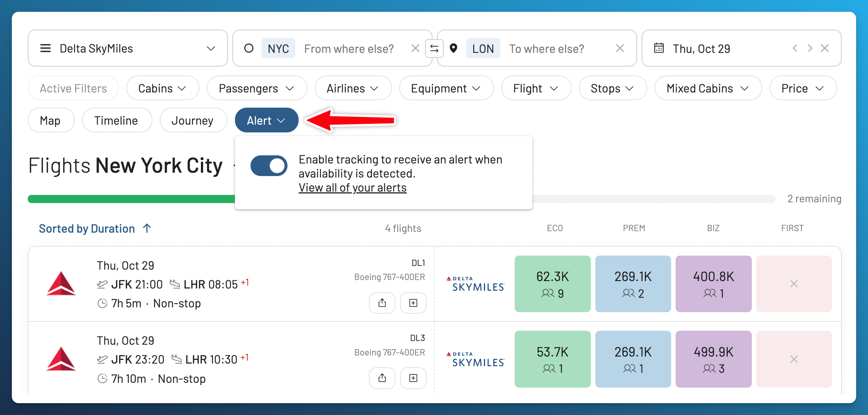Expand the Mixed Cabins filter

[708, 88]
